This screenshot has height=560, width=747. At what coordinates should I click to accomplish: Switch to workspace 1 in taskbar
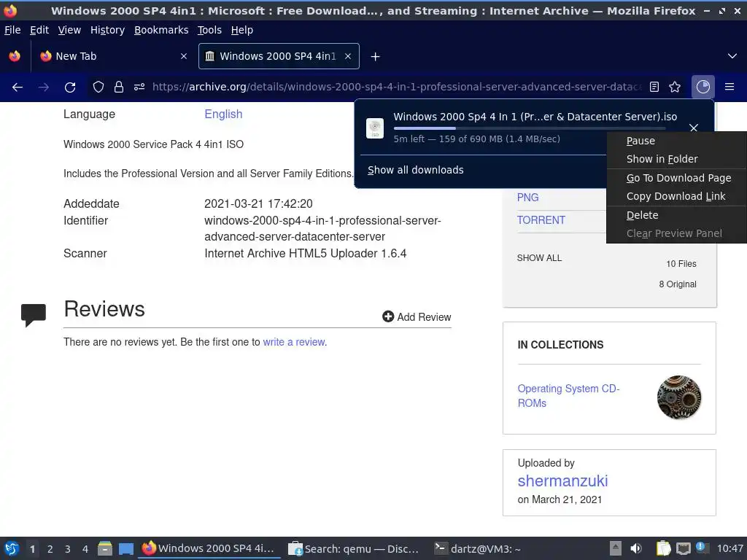coord(32,549)
